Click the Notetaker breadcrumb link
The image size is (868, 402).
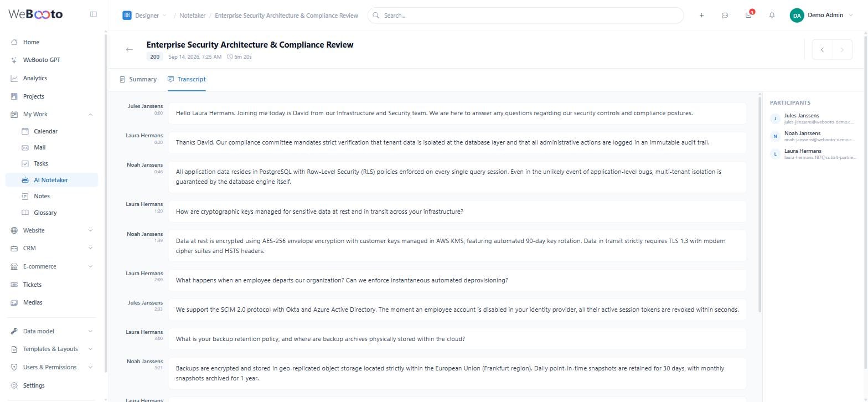tap(192, 16)
